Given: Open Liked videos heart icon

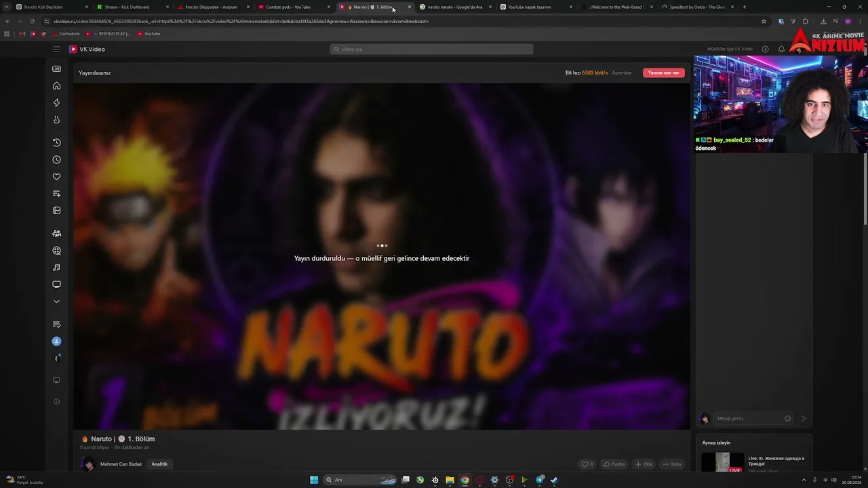Looking at the screenshot, I should pos(57,177).
